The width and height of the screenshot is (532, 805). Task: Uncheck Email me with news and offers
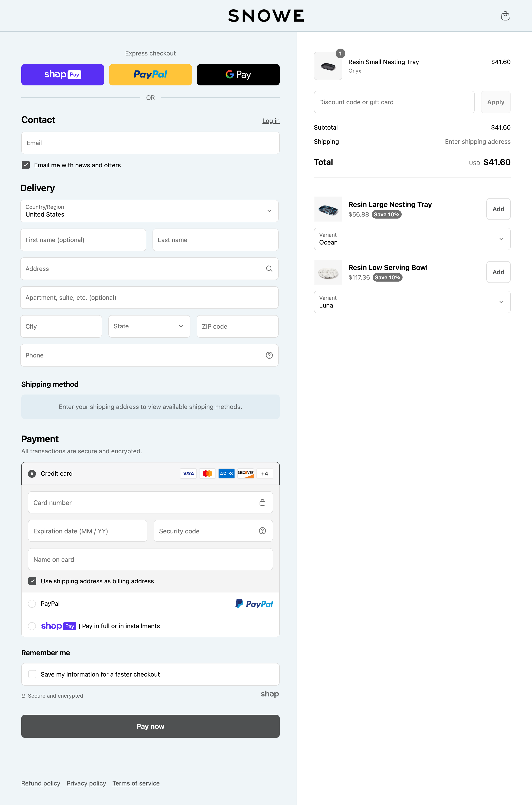pyautogui.click(x=25, y=165)
